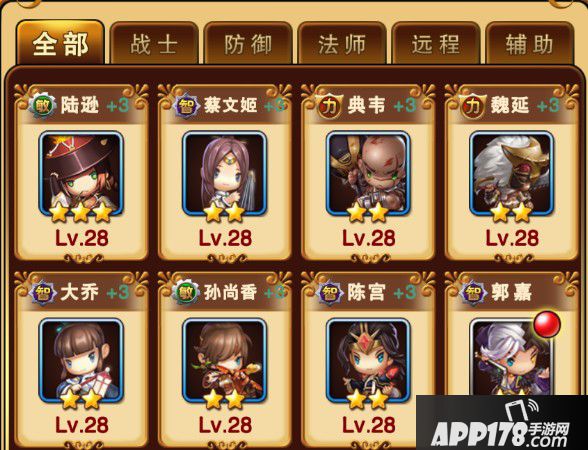Switch to the 战士 tab
The height and width of the screenshot is (450, 588).
coord(154,43)
